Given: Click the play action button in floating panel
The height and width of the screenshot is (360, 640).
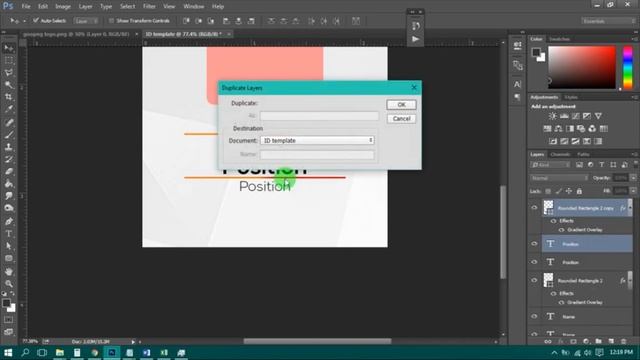Looking at the screenshot, I should (x=416, y=39).
